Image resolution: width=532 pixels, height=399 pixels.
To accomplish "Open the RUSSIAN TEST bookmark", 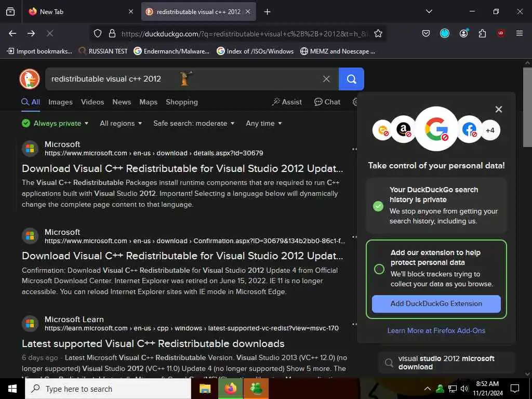I will [103, 51].
